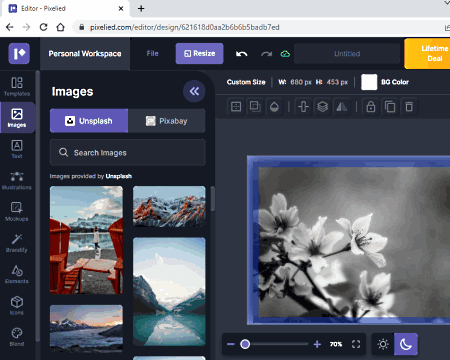Image resolution: width=450 pixels, height=360 pixels.
Task: Switch to light mode sun icon
Action: click(x=383, y=344)
